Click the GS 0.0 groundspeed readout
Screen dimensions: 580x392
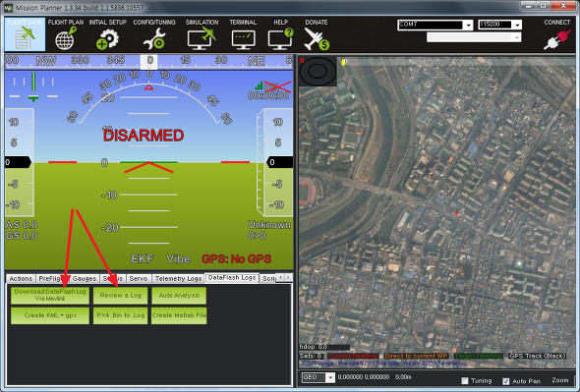[22, 236]
